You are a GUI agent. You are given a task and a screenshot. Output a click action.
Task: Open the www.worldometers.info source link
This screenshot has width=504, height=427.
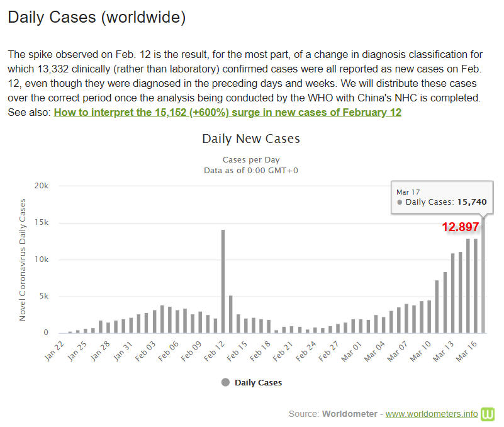(431, 414)
